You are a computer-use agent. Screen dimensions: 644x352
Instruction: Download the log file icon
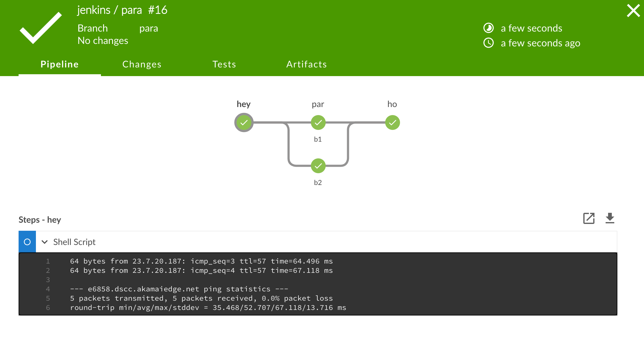[x=610, y=218]
